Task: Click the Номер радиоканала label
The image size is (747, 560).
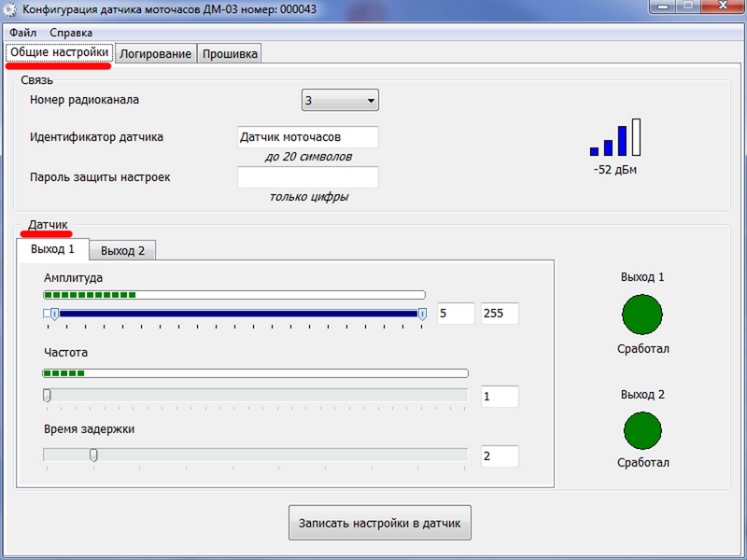Action: 84,100
